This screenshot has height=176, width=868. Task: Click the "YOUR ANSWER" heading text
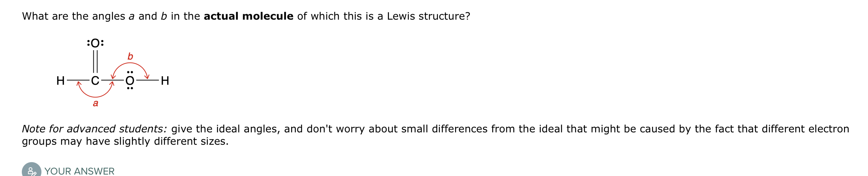click(x=79, y=171)
